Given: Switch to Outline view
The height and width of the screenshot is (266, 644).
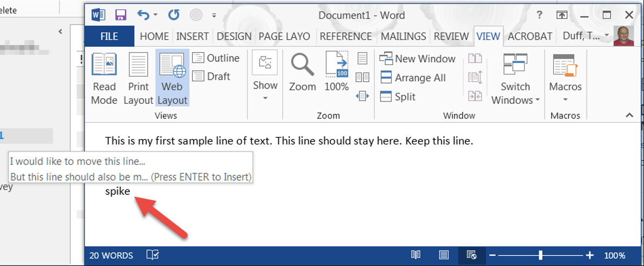Looking at the screenshot, I should click(x=216, y=58).
